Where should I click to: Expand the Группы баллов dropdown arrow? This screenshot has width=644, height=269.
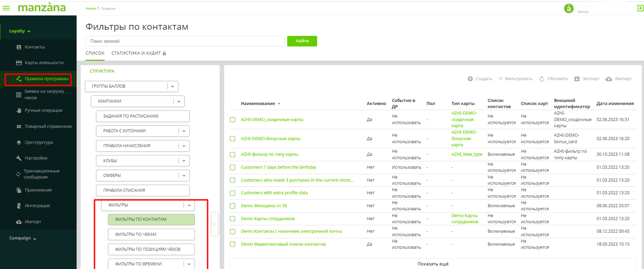point(172,86)
